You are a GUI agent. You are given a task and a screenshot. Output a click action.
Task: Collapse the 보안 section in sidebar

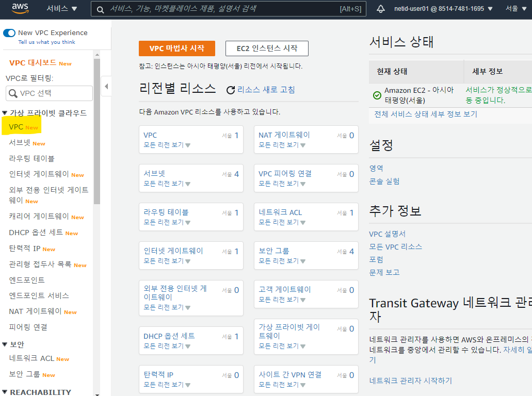[x=5, y=344]
